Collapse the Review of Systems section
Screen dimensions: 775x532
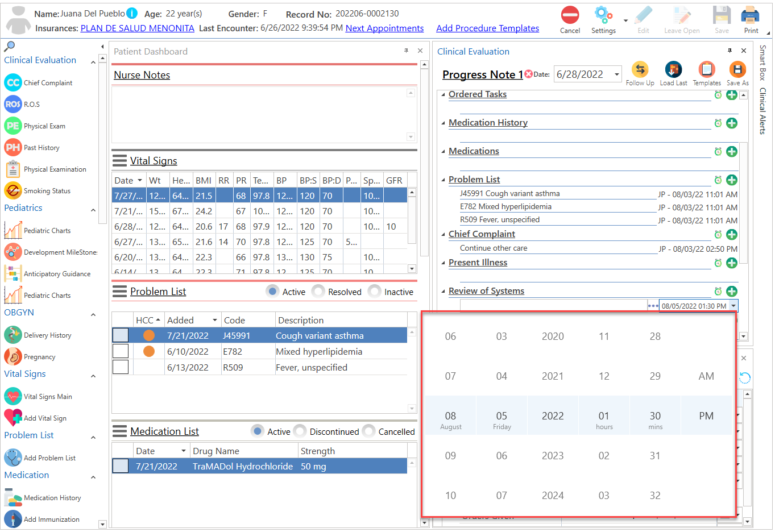(442, 290)
